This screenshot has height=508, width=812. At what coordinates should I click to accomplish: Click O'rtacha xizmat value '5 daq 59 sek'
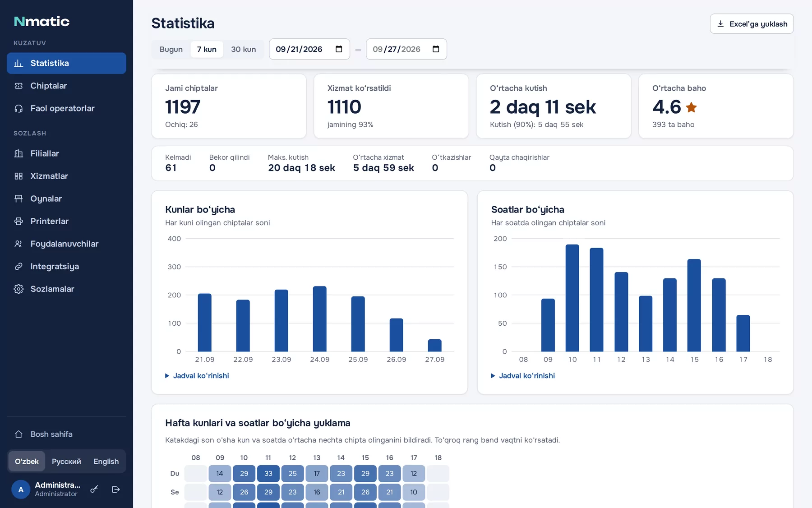[x=383, y=168]
